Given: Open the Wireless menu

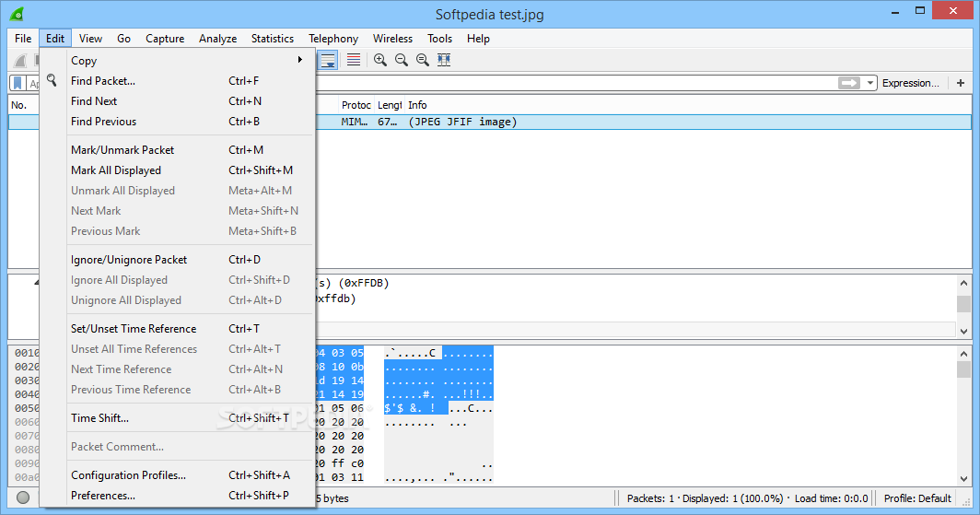Looking at the screenshot, I should [392, 38].
